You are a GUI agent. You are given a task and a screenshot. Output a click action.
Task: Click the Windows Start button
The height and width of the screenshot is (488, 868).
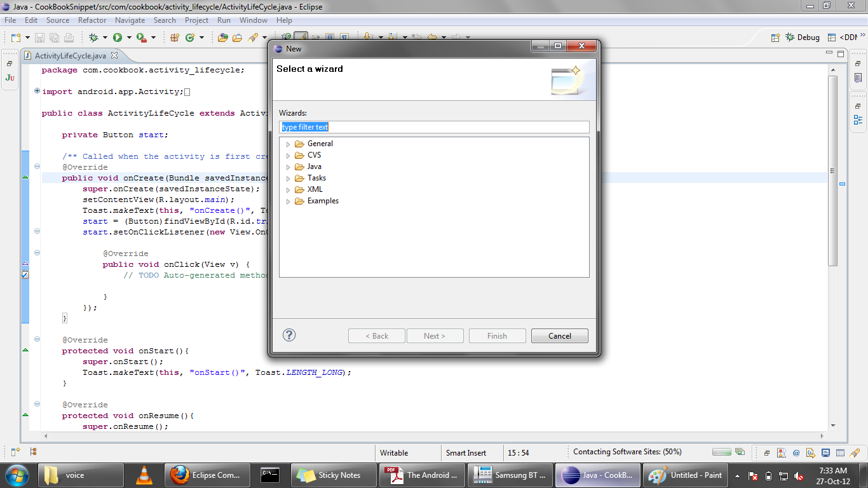pyautogui.click(x=17, y=475)
